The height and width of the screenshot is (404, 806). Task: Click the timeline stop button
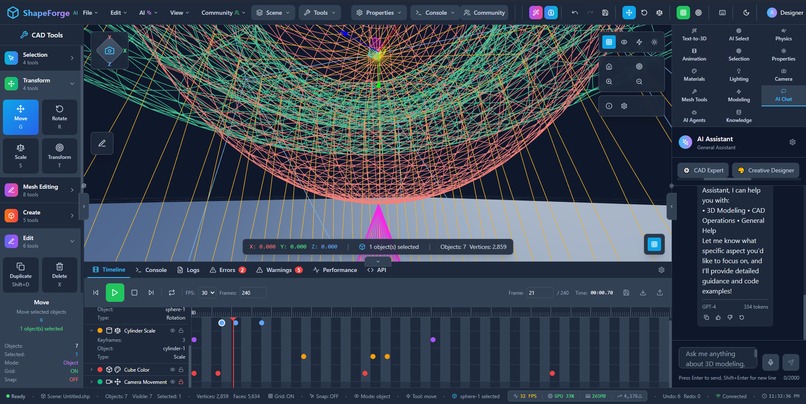pos(134,292)
